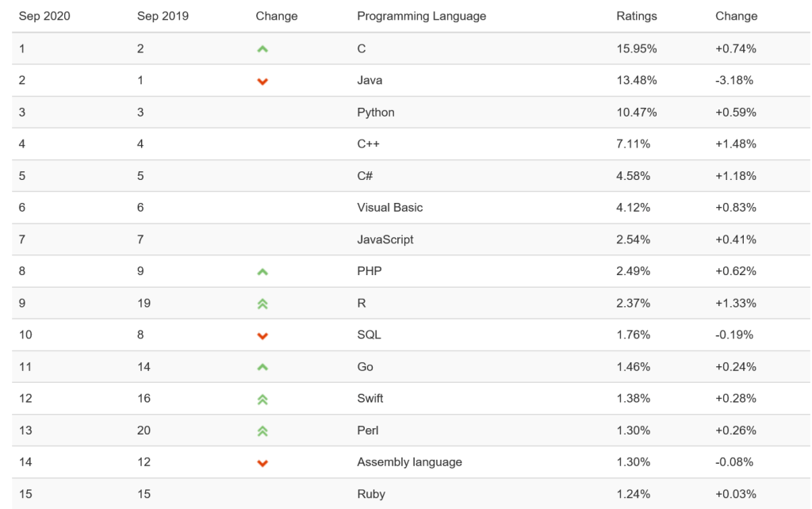The width and height of the screenshot is (812, 509).
Task: Click the green up arrow beside Go
Action: (262, 367)
